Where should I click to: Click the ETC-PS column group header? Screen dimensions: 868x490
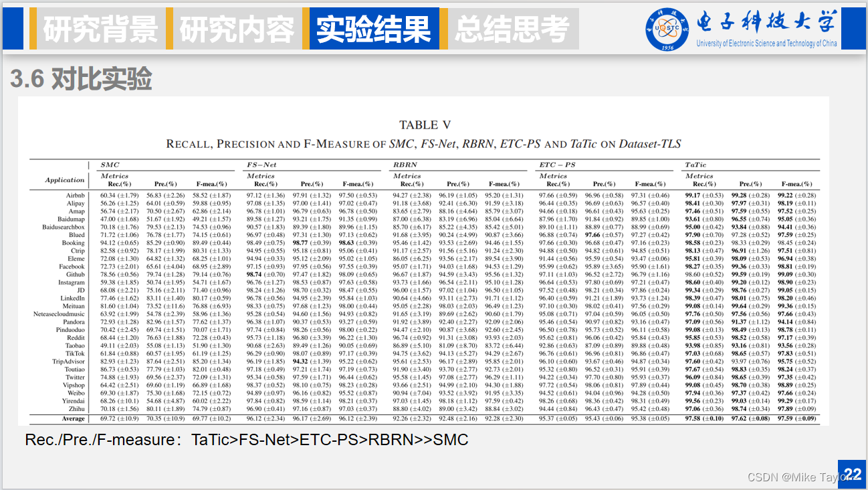pyautogui.click(x=557, y=165)
